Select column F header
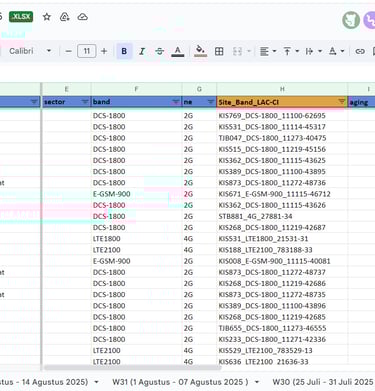 (136, 89)
